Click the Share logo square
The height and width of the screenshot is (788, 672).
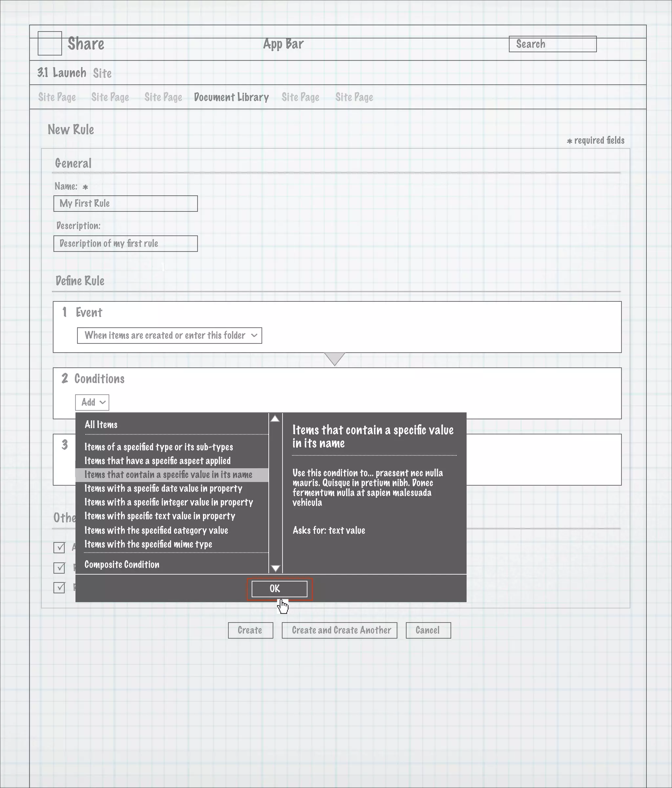[x=50, y=43]
